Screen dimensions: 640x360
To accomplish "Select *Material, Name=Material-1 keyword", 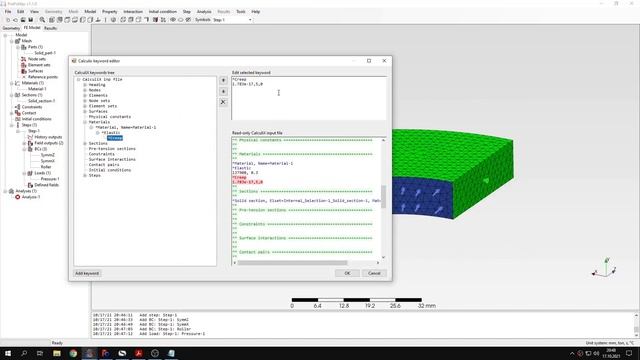I will (x=126, y=127).
